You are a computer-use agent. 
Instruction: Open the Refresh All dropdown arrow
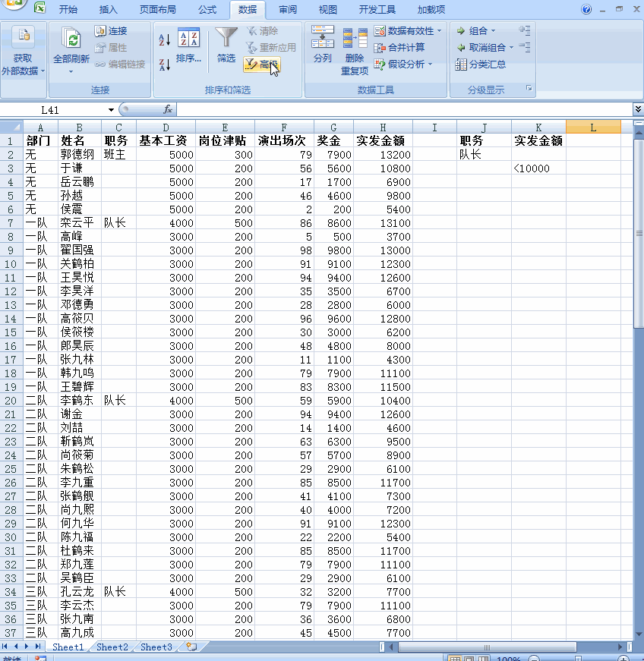(71, 72)
